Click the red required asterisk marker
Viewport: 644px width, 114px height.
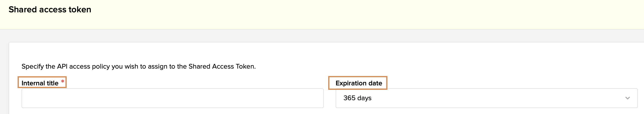tap(62, 81)
